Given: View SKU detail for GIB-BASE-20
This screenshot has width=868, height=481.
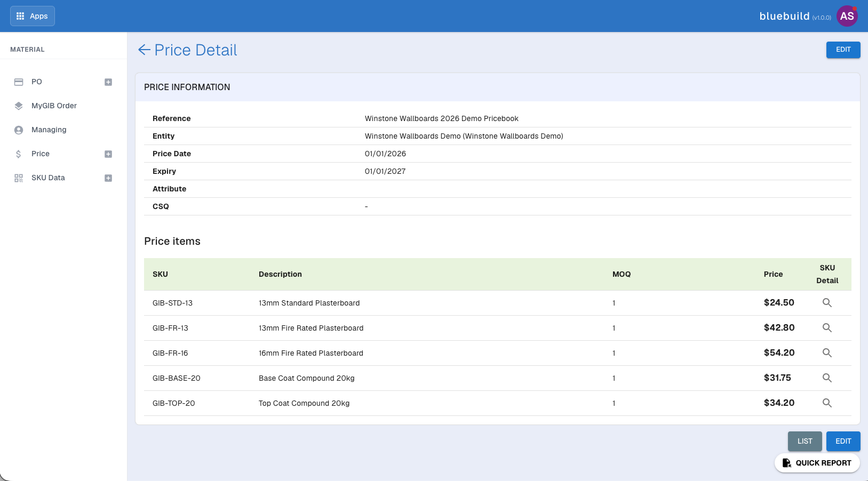Looking at the screenshot, I should tap(827, 378).
